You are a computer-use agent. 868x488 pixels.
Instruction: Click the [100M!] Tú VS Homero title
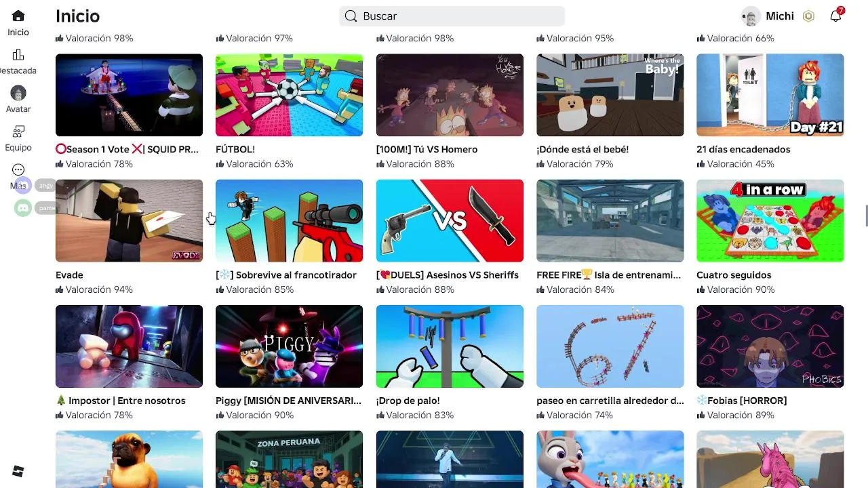point(427,149)
